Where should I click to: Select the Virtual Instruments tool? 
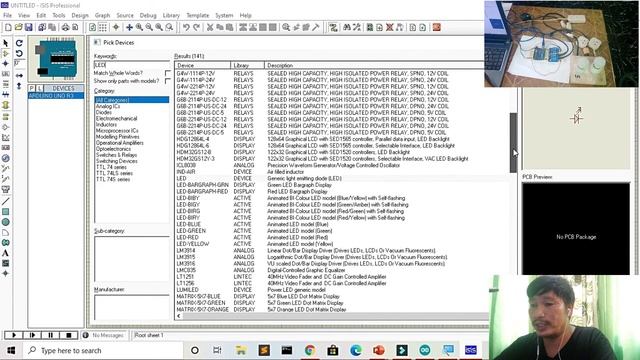point(6,189)
